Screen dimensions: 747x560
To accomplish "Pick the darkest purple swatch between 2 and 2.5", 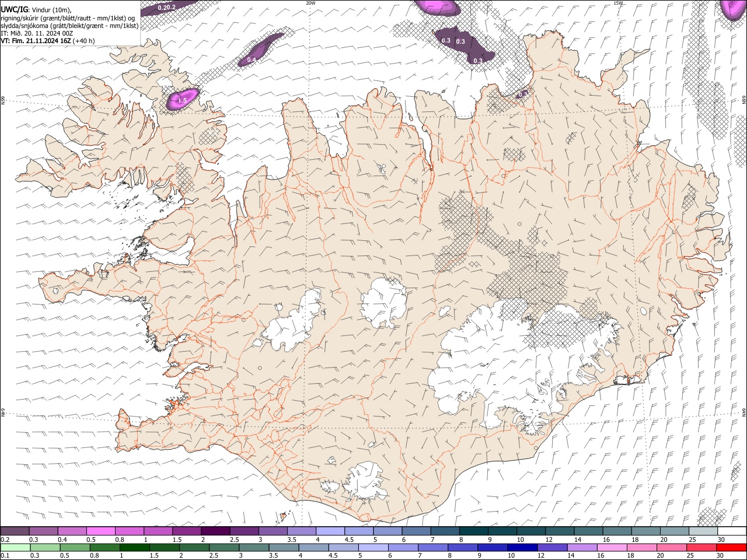I will click(215, 531).
